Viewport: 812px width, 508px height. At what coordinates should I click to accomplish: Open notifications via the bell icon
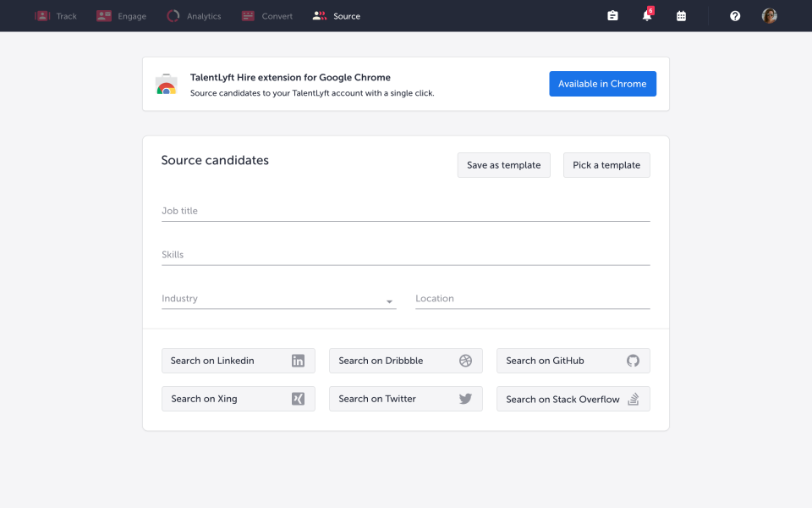pos(646,15)
